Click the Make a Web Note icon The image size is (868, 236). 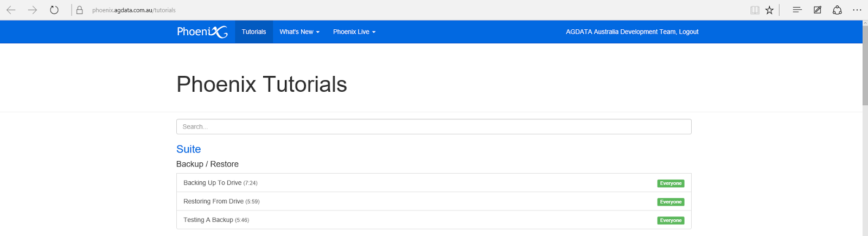coord(818,10)
